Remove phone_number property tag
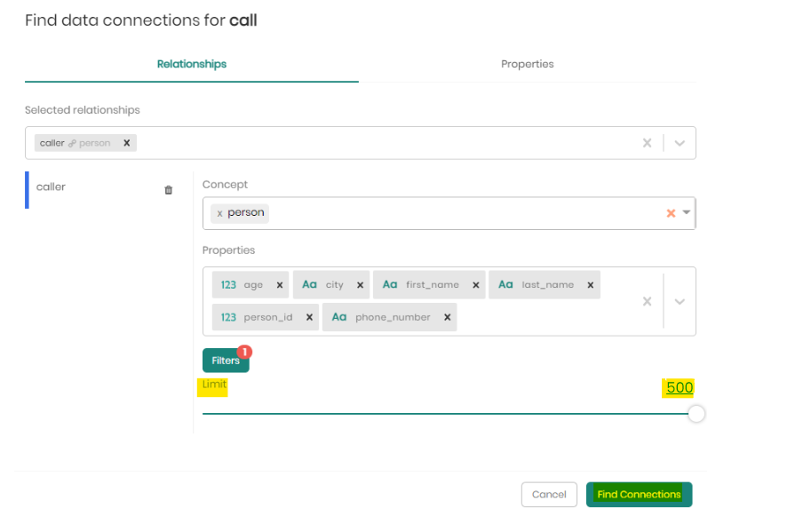This screenshot has width=811, height=532. (447, 317)
